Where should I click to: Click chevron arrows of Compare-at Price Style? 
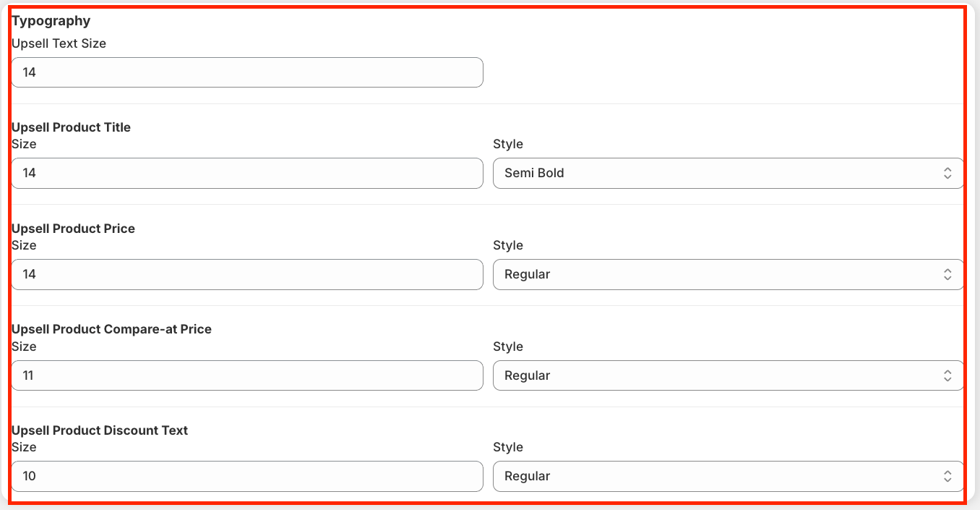pyautogui.click(x=947, y=376)
